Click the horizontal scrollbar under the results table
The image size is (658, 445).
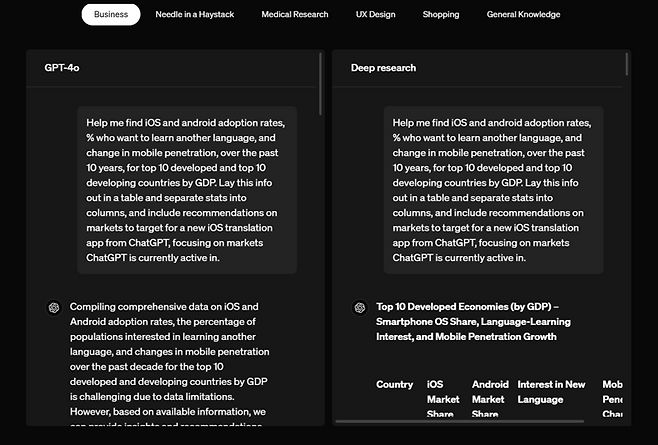coord(460,421)
